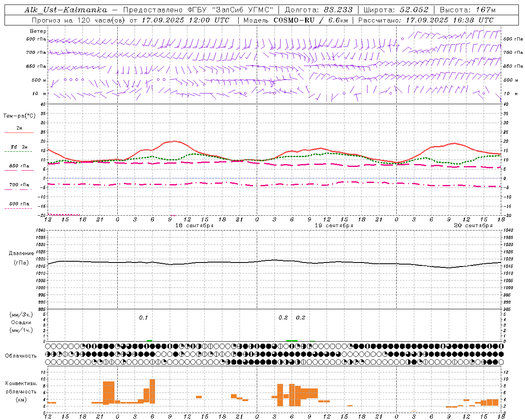Click the 18 сентября date label
Image resolution: width=525 pixels, height=420 pixels.
click(194, 226)
